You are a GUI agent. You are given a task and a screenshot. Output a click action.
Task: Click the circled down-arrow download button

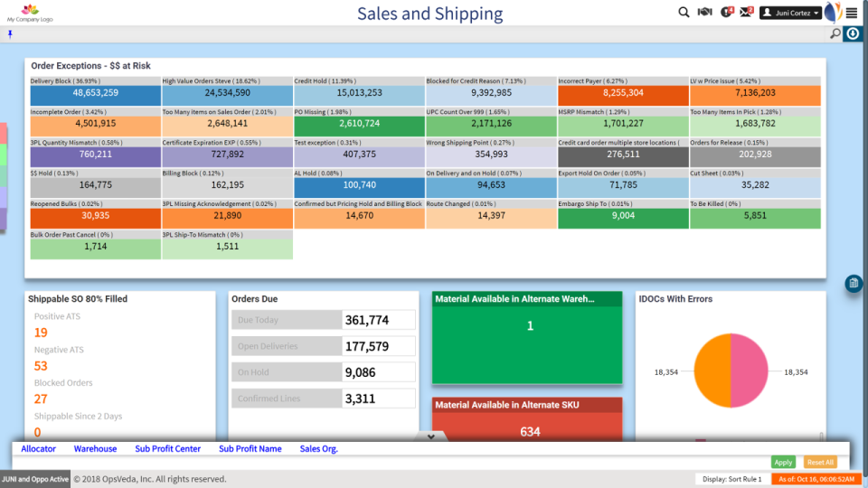[853, 33]
